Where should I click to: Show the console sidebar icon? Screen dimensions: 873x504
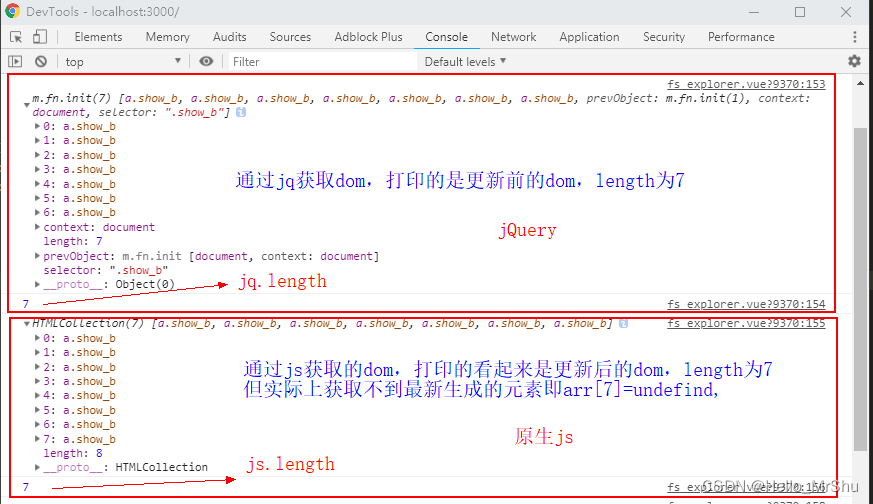pos(15,61)
